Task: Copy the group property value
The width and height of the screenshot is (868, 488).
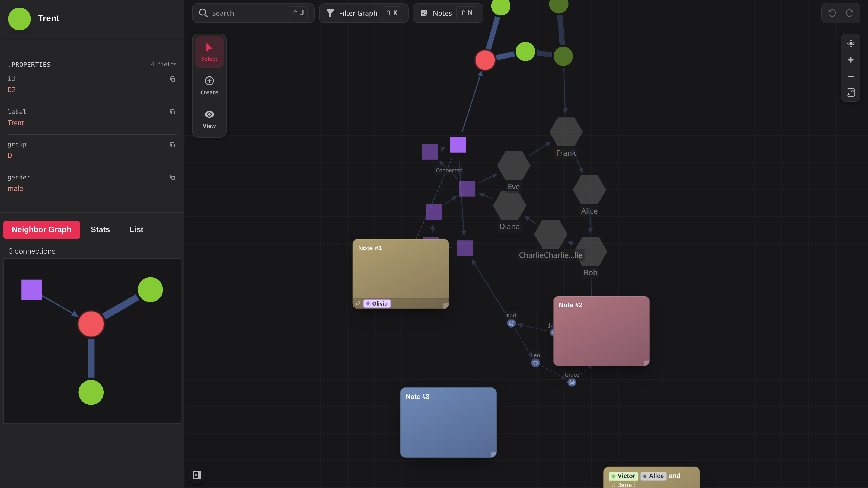Action: 173,145
